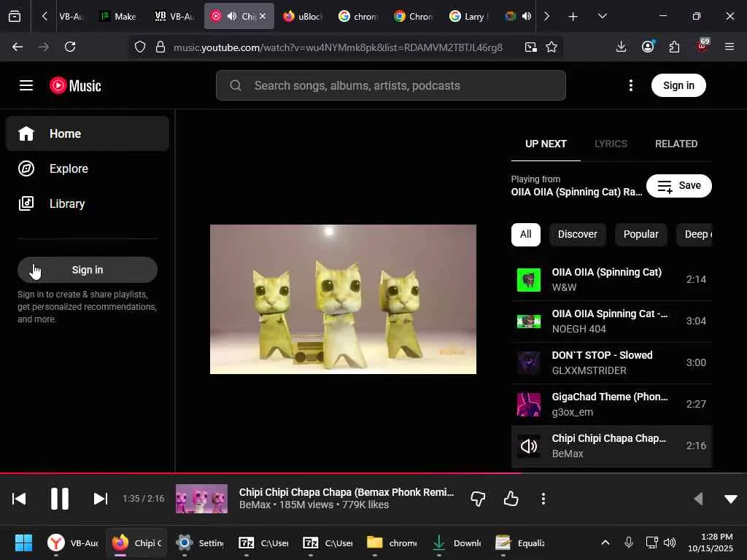Viewport: 747px width, 560px height.
Task: Select the Popular filter chip
Action: click(x=640, y=234)
